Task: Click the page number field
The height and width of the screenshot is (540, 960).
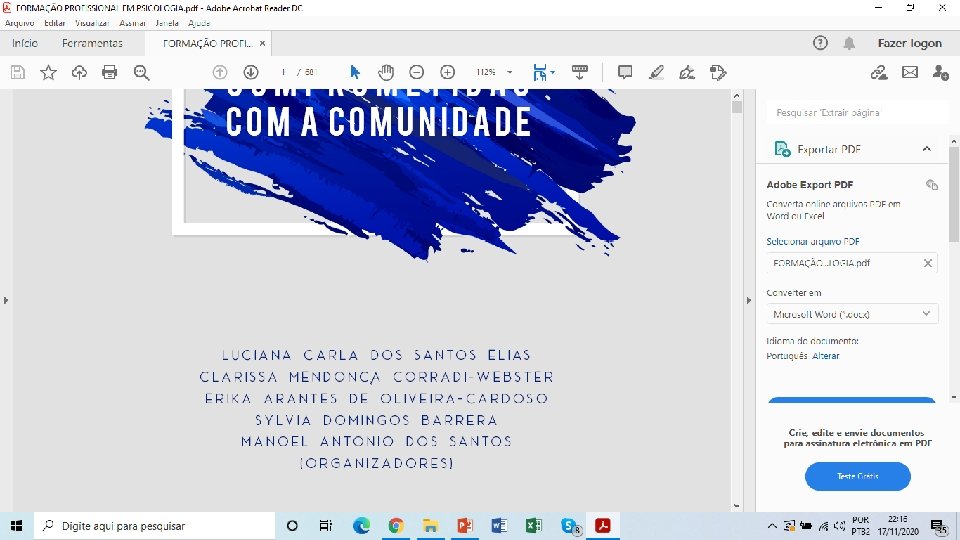Action: [283, 72]
